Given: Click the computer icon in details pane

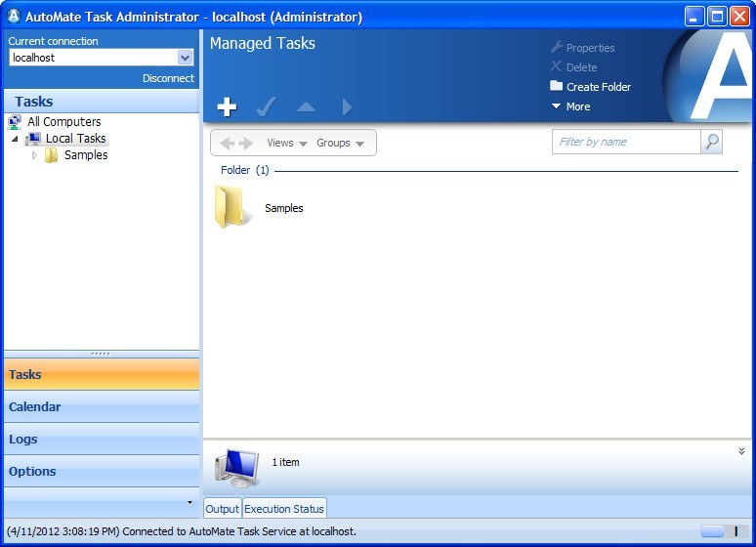Looking at the screenshot, I should (x=237, y=467).
